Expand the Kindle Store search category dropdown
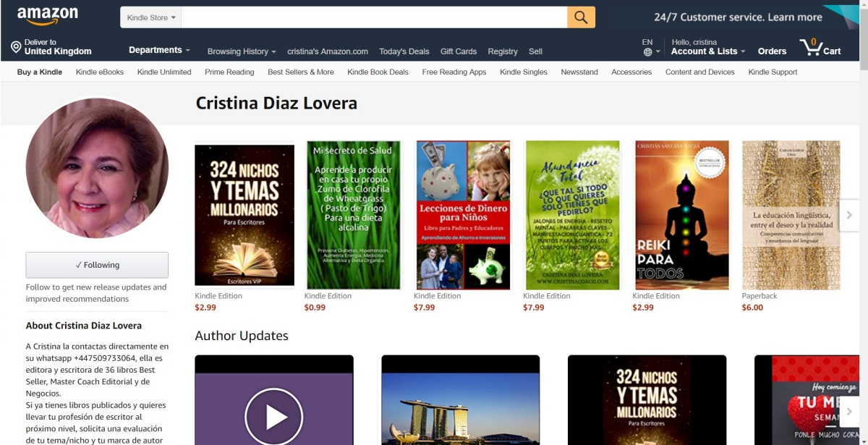Viewport: 868px width, 445px height. click(150, 17)
